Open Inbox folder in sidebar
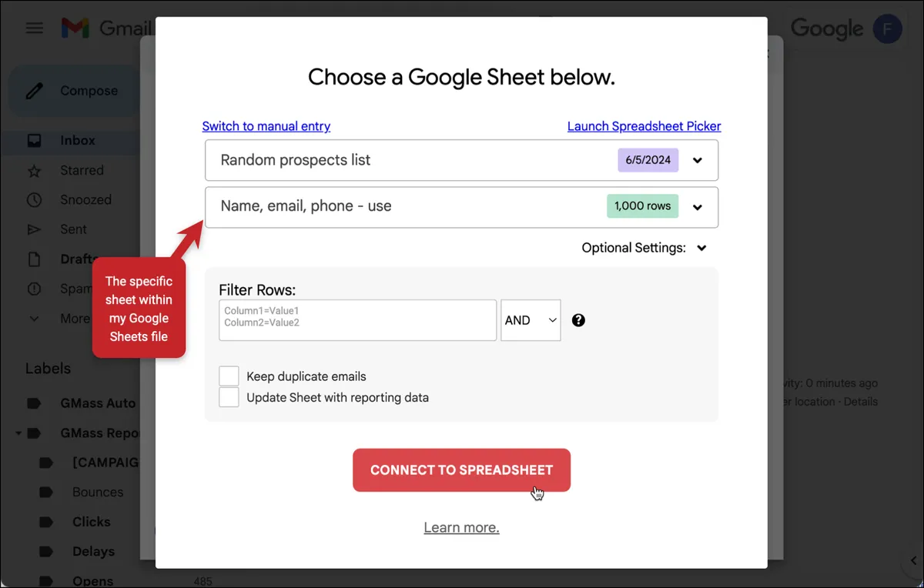 (77, 141)
